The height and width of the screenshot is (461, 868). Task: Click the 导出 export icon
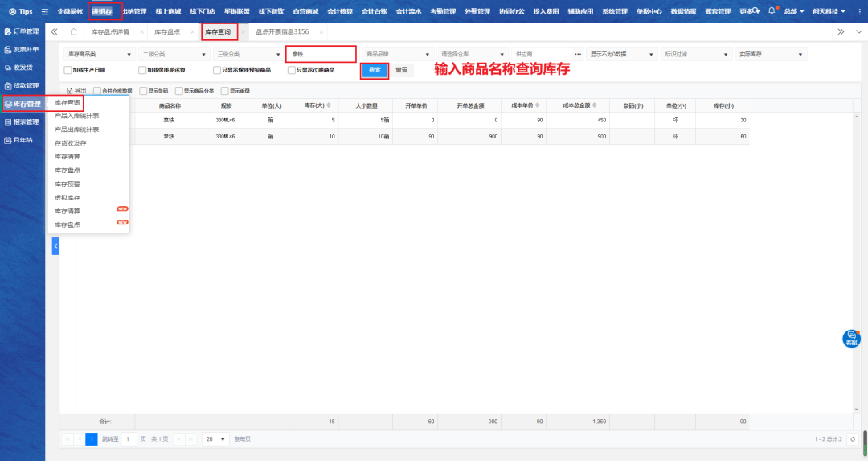(x=70, y=91)
